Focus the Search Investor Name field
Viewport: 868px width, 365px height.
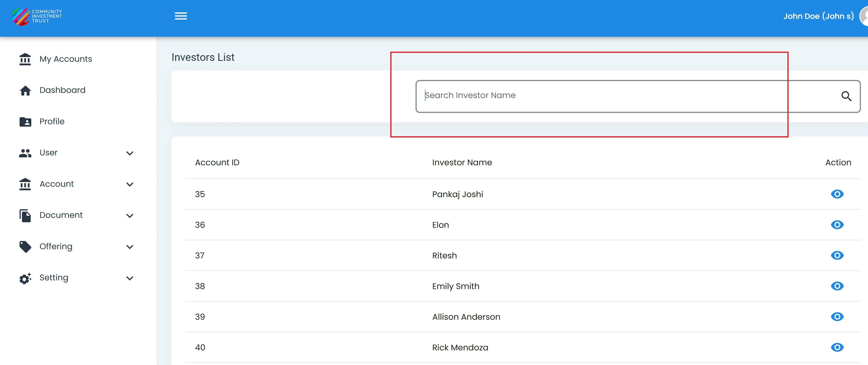627,96
